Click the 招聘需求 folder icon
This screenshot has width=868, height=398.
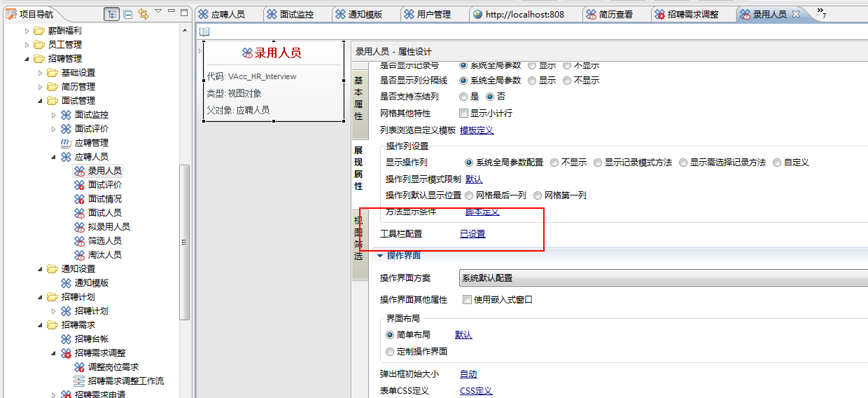coord(52,324)
